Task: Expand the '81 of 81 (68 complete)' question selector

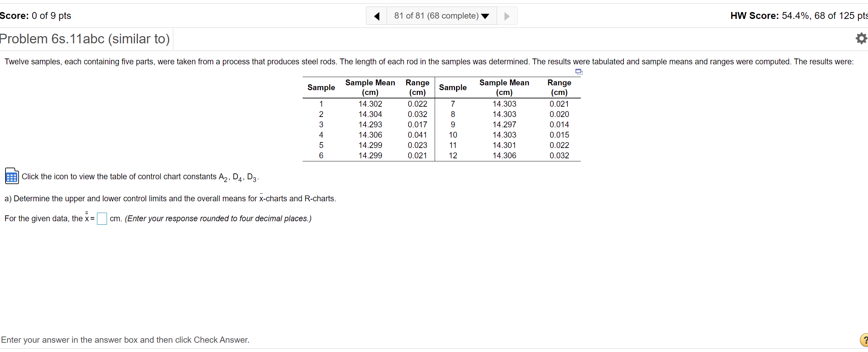Action: click(442, 16)
